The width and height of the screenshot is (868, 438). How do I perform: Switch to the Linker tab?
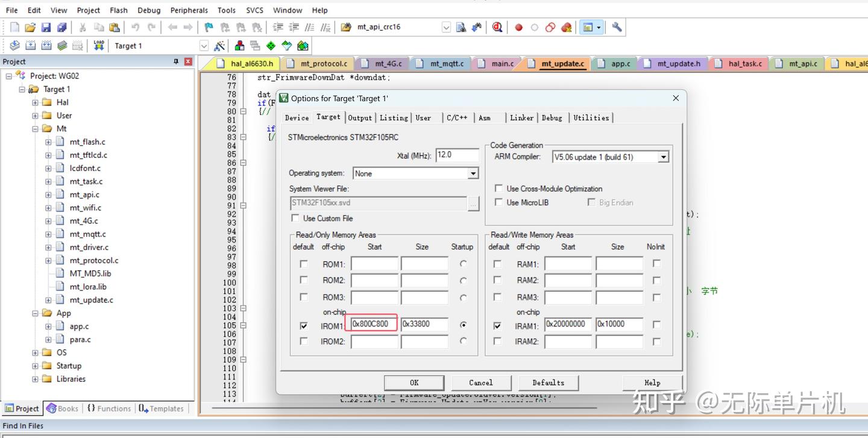pos(521,118)
